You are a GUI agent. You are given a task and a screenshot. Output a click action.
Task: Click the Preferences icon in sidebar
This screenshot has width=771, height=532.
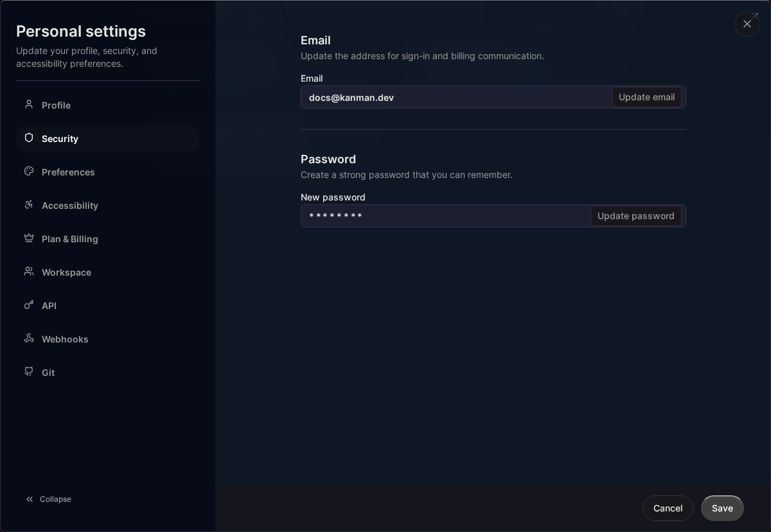click(x=29, y=172)
